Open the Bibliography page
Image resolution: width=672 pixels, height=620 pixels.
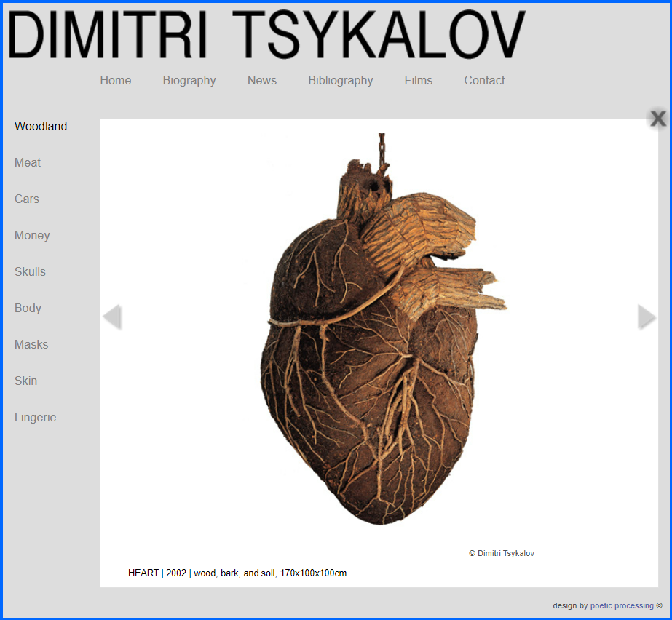tap(340, 81)
